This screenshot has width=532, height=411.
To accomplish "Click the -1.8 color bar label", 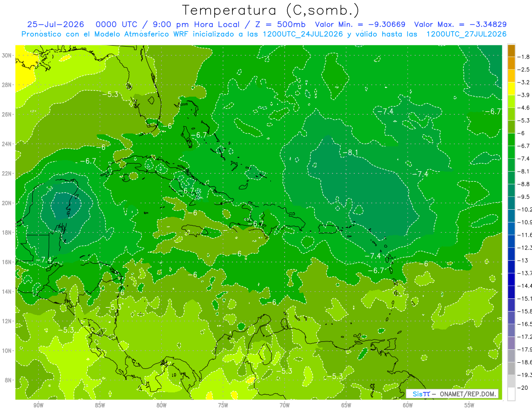I will [523, 57].
